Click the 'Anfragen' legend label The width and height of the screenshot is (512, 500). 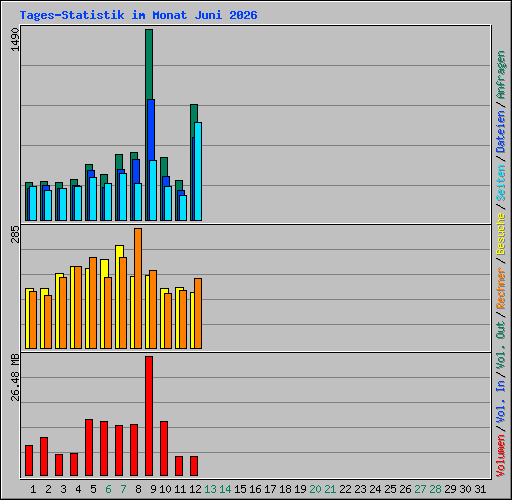(x=501, y=75)
